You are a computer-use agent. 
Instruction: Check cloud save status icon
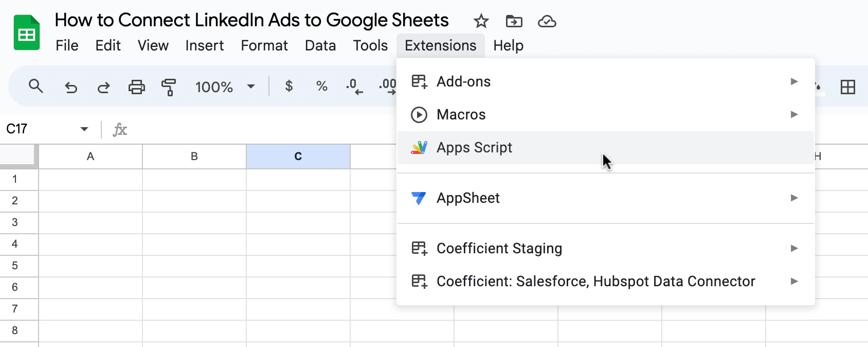click(x=547, y=22)
